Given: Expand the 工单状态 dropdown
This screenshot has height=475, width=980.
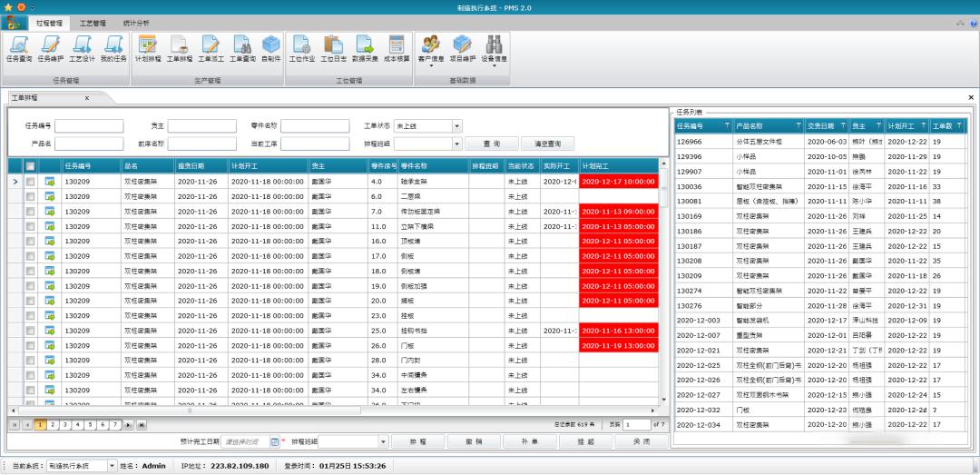Looking at the screenshot, I should coord(457,126).
